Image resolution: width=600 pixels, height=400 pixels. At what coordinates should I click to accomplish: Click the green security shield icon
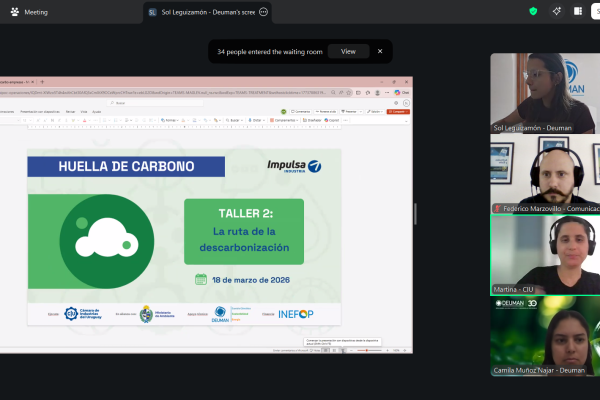click(x=533, y=11)
